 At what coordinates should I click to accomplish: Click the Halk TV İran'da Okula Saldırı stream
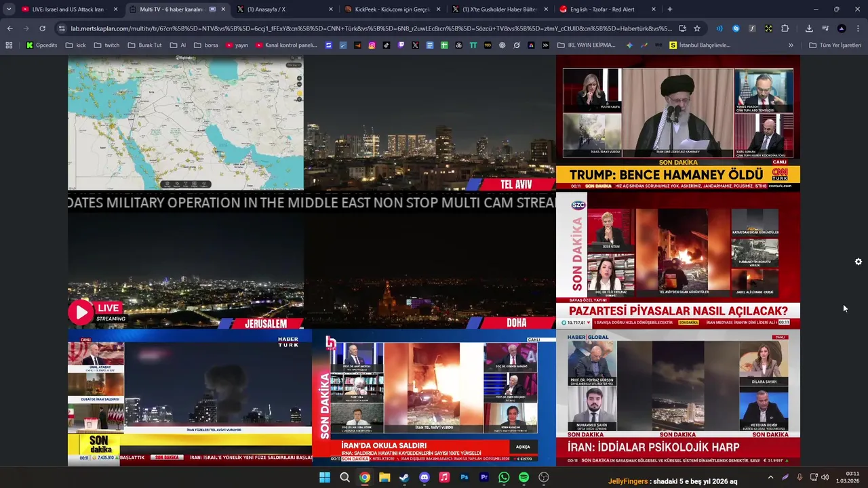click(434, 398)
